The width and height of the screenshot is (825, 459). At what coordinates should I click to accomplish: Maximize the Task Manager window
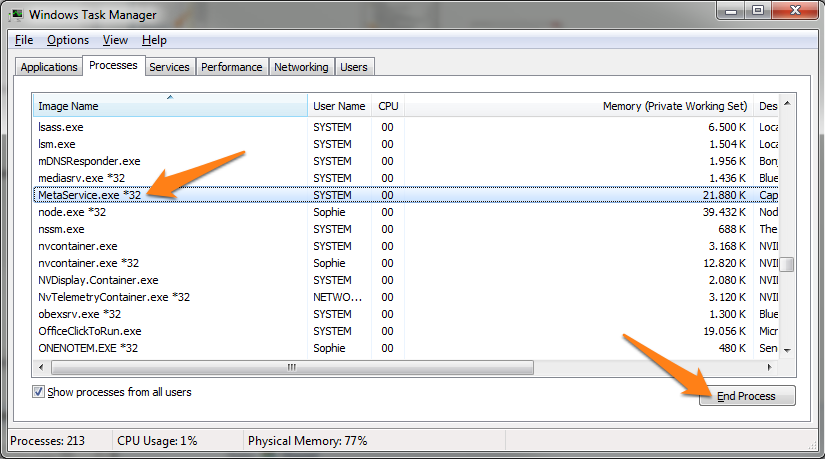pyautogui.click(x=758, y=10)
